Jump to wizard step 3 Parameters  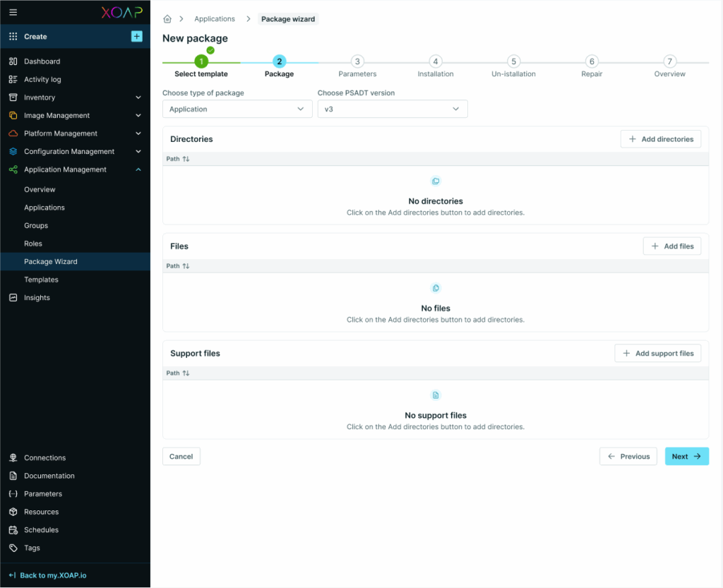357,62
